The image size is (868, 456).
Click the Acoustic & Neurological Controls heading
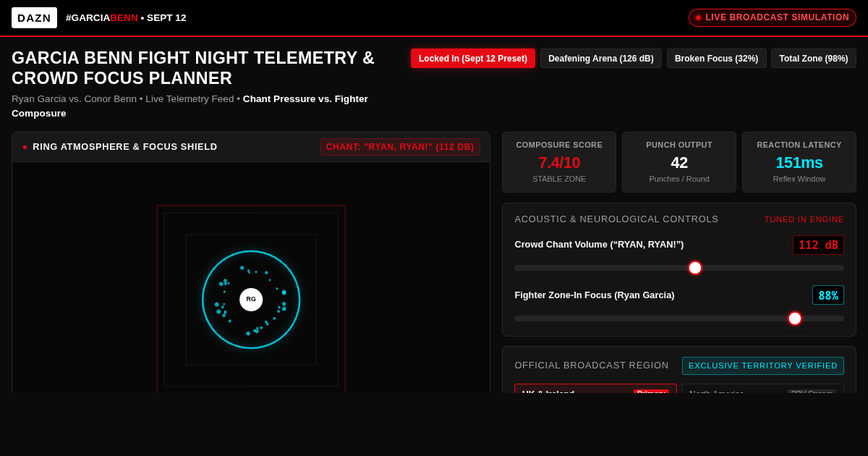click(x=616, y=219)
